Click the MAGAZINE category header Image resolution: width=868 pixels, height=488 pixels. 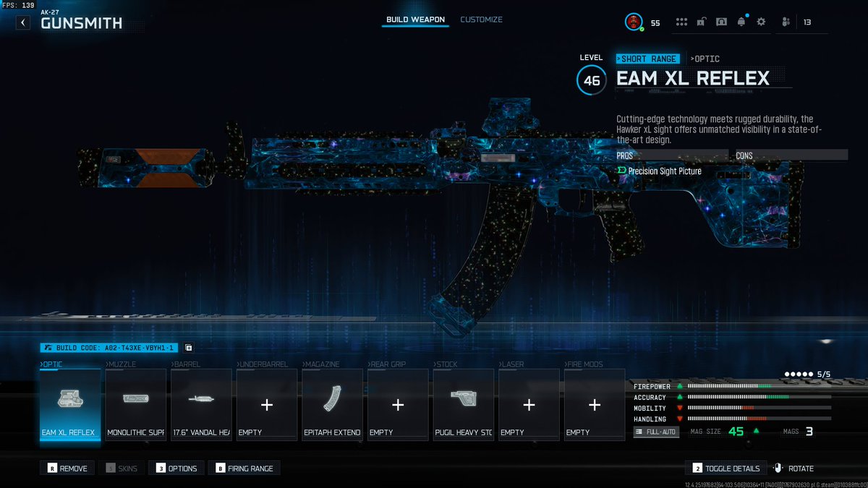(320, 364)
